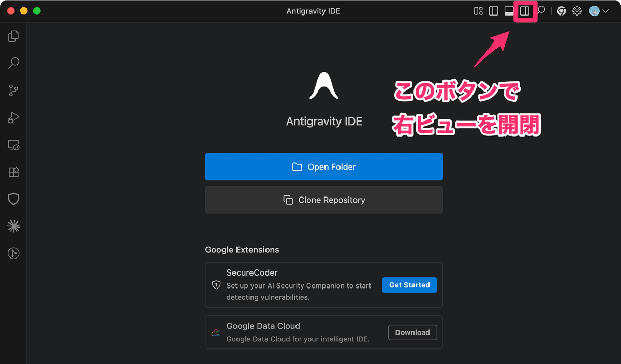Open the Chrome browser icon in title bar
This screenshot has height=364, width=621.
point(561,11)
